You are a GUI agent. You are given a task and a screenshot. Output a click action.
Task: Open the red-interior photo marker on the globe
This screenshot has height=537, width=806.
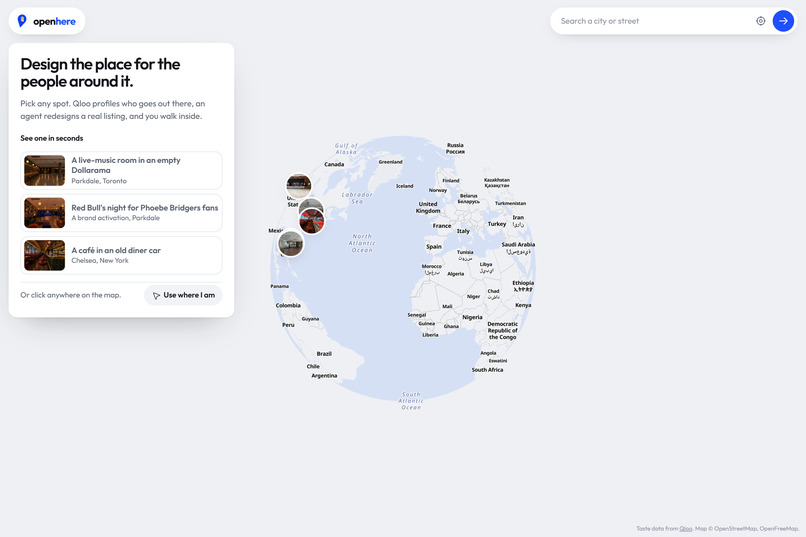pos(312,221)
